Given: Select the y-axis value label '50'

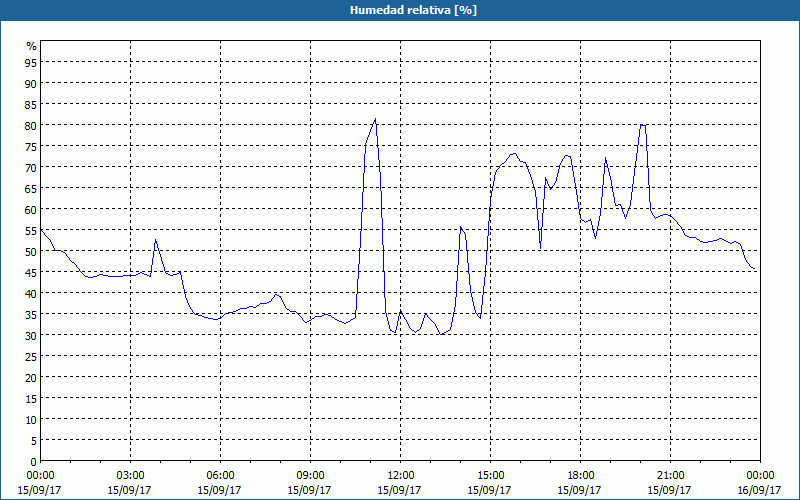Looking at the screenshot, I should pos(31,252).
